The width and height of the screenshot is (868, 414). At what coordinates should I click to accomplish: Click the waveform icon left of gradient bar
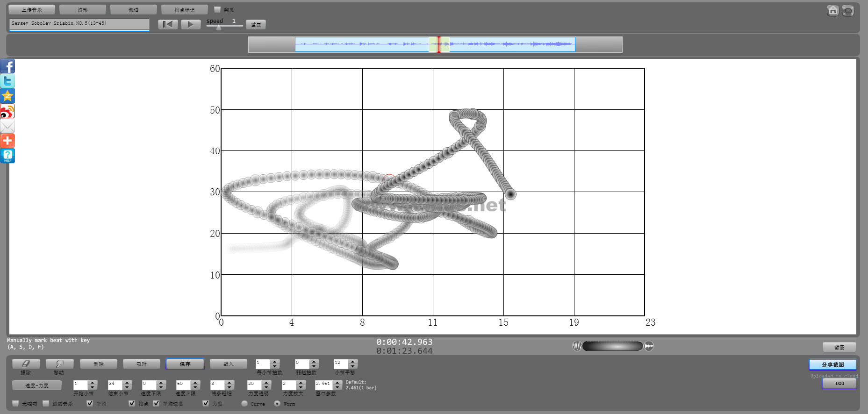click(577, 346)
